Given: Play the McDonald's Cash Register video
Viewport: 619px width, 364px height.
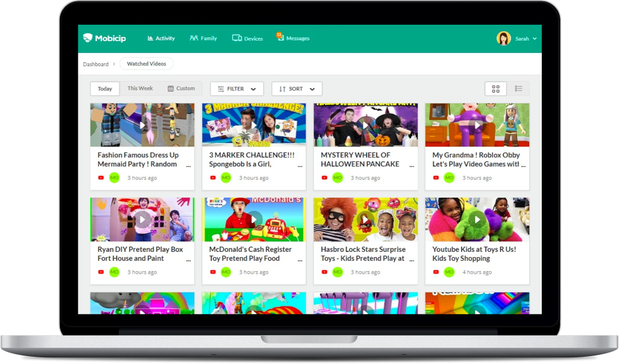Looking at the screenshot, I should 254,219.
